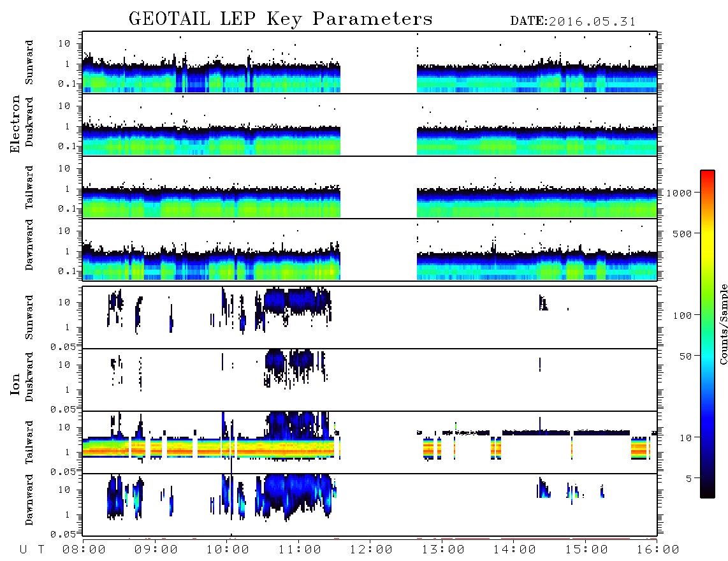Click the 08:00 time tick label

point(84,550)
